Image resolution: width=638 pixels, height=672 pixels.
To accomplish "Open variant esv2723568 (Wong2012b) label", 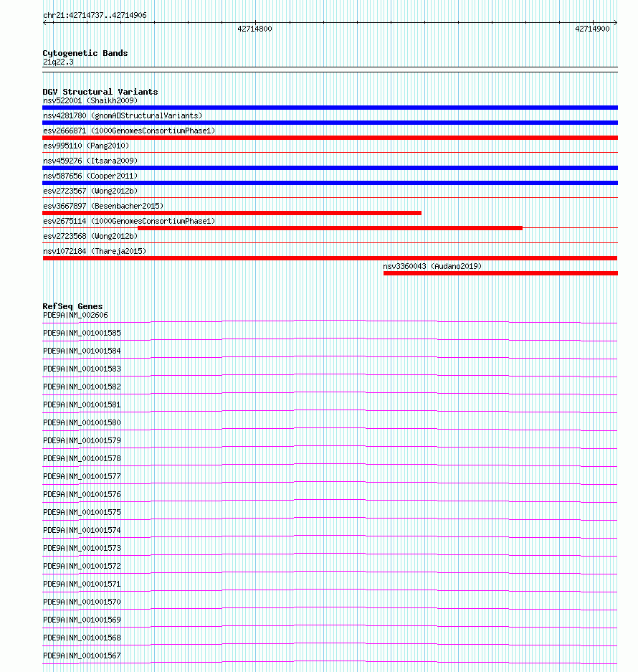I will coord(90,236).
